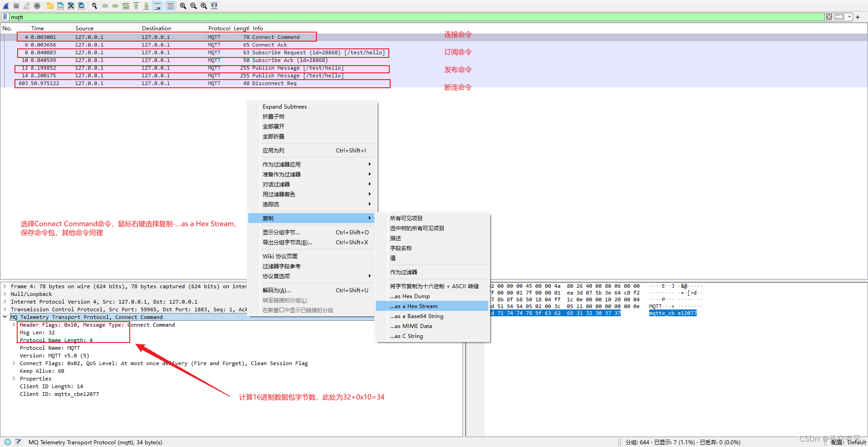The width and height of the screenshot is (868, 447).
Task: Copy ...as C String
Action: coord(433,336)
